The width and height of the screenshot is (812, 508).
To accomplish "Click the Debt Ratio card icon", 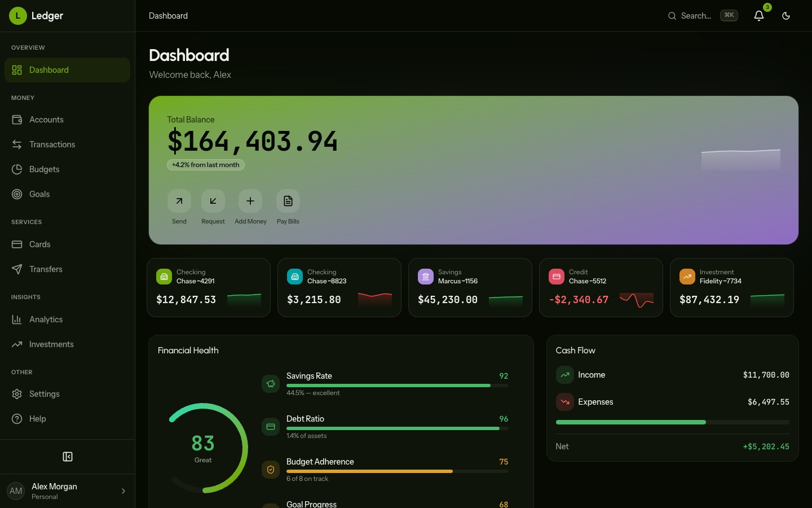I will (271, 427).
